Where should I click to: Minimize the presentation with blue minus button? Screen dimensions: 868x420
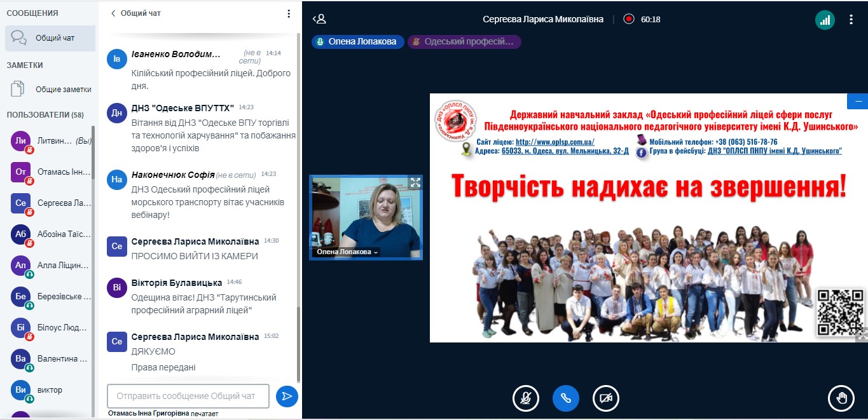857,102
